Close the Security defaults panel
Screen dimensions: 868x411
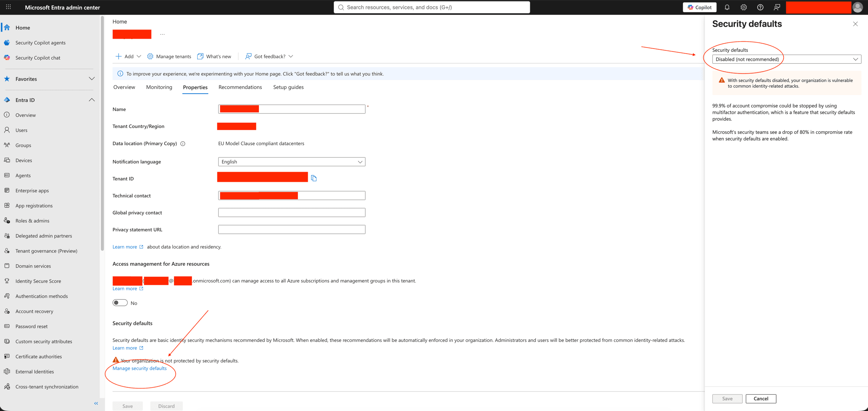(x=855, y=24)
